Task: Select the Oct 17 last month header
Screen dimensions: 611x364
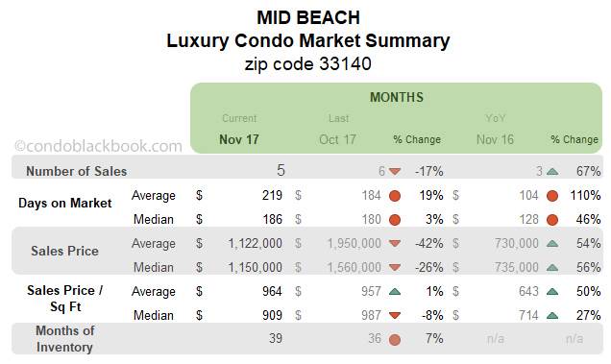Action: [337, 139]
